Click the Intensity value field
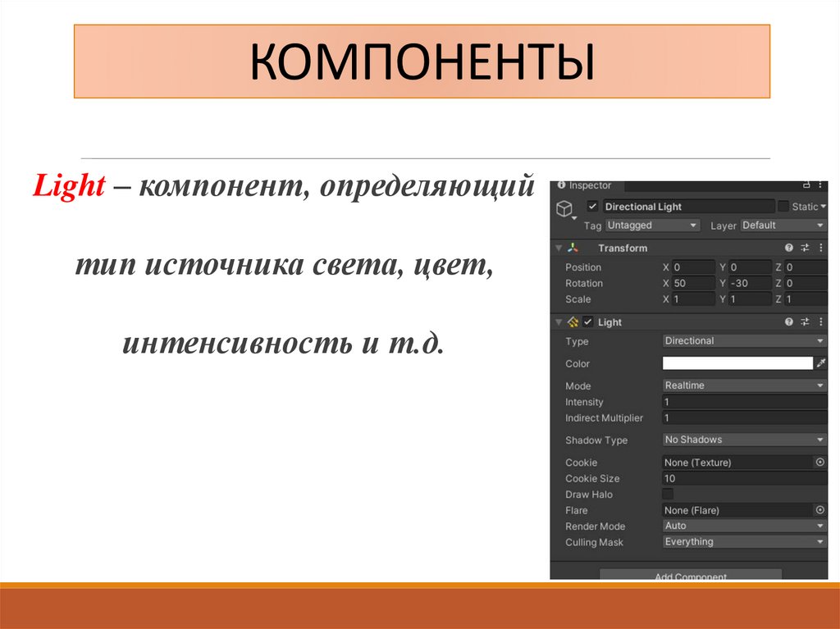The width and height of the screenshot is (840, 629). point(745,402)
